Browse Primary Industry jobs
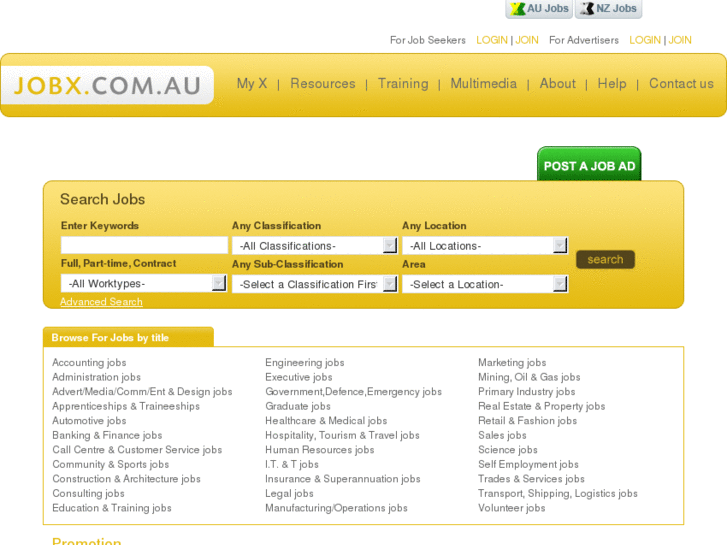This screenshot has width=727, height=545. click(x=527, y=392)
